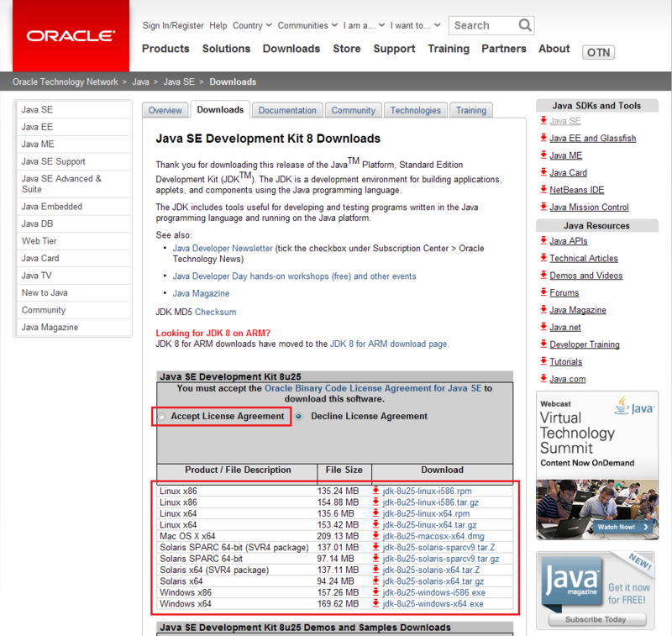Open the Communities dropdown
The height and width of the screenshot is (636, 672).
tap(307, 26)
